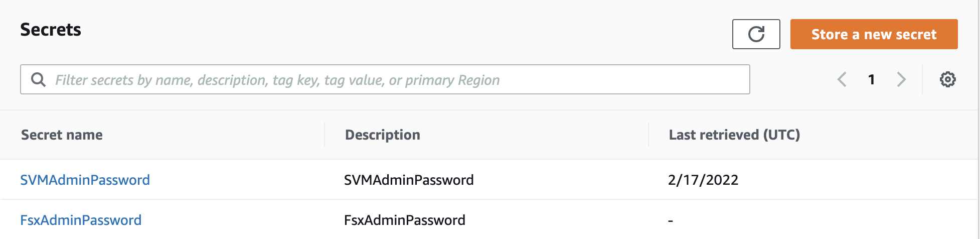Click the magnifier icon in the filter box
980x239 pixels.
[38, 79]
